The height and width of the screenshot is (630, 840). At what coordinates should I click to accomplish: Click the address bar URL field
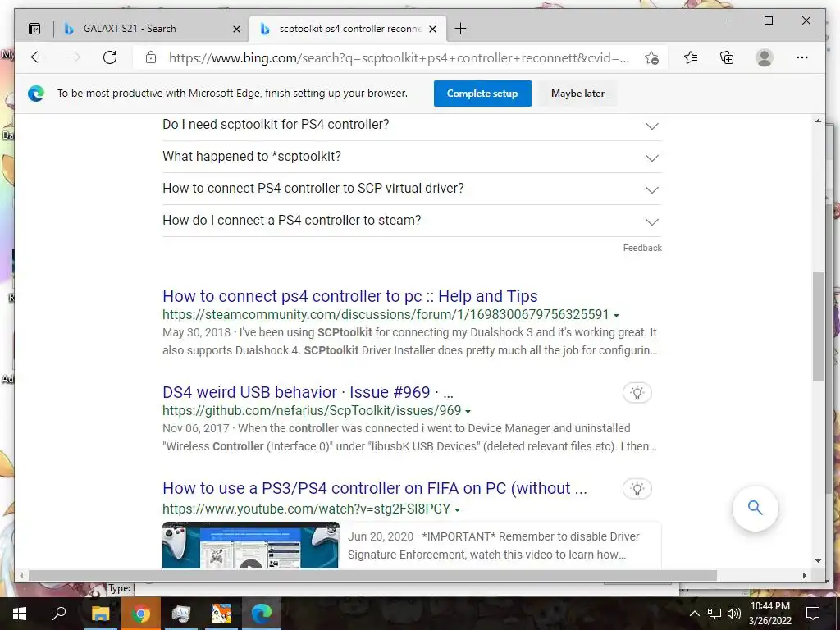399,58
